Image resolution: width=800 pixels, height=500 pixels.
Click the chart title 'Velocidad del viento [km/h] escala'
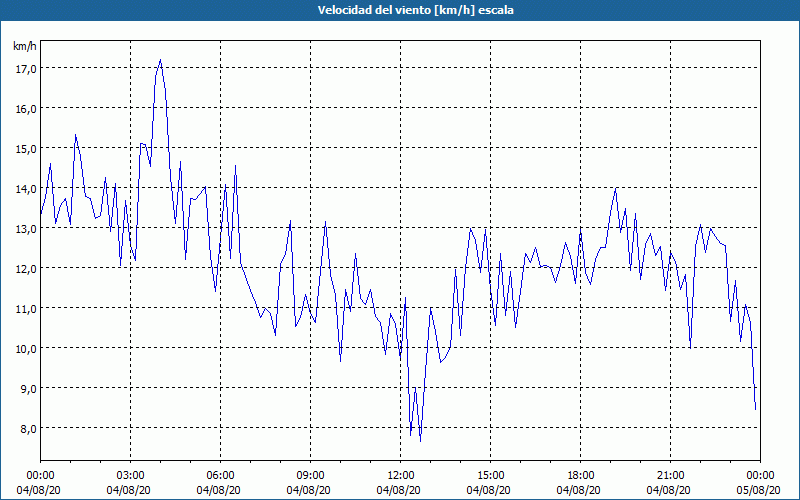pyautogui.click(x=415, y=10)
